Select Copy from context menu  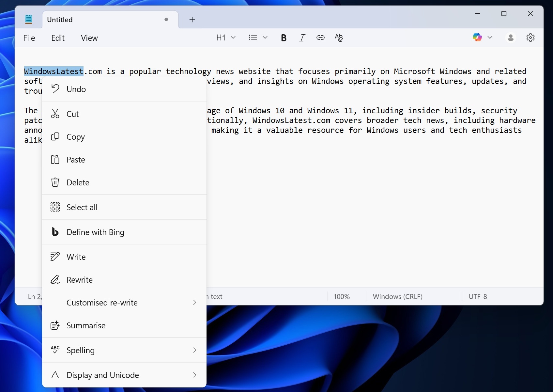pyautogui.click(x=76, y=137)
